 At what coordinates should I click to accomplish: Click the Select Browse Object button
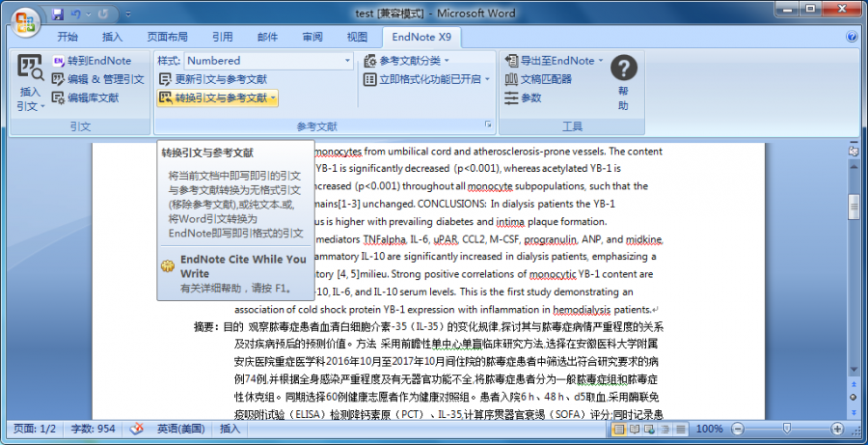coord(854,398)
